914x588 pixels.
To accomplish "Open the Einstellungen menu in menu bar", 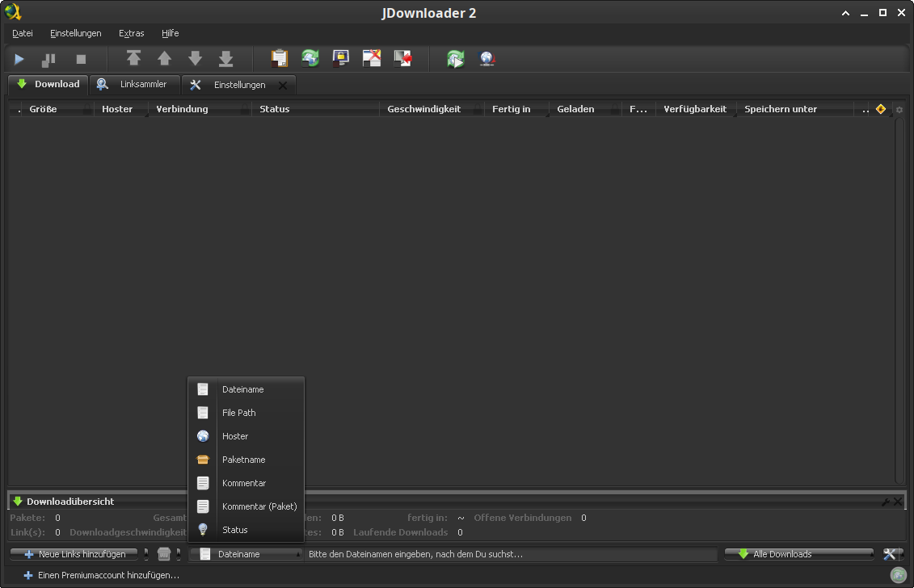I will tap(76, 33).
